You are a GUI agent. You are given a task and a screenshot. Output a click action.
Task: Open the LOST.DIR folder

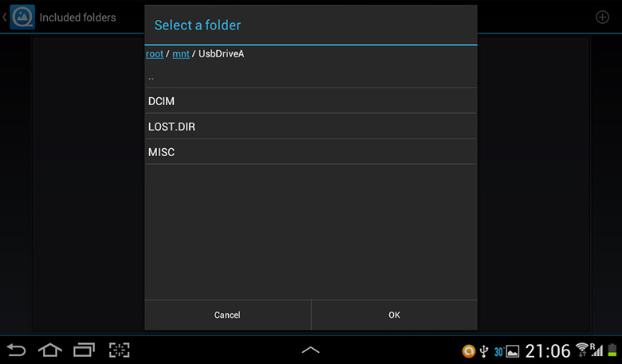tap(311, 127)
